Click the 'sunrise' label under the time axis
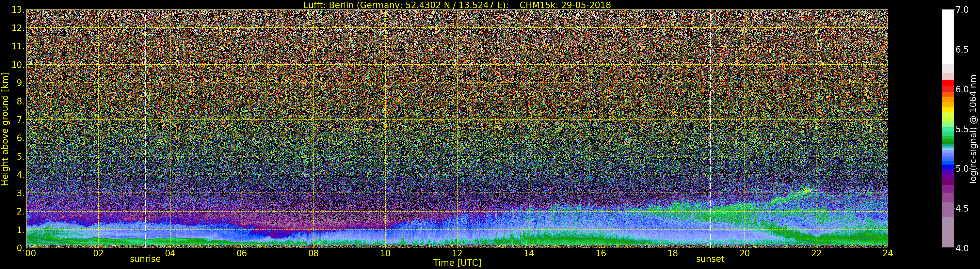The height and width of the screenshot is (269, 980). click(145, 259)
